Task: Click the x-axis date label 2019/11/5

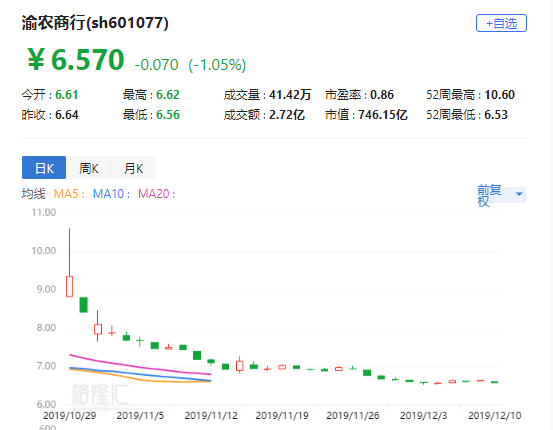Action: 140,416
